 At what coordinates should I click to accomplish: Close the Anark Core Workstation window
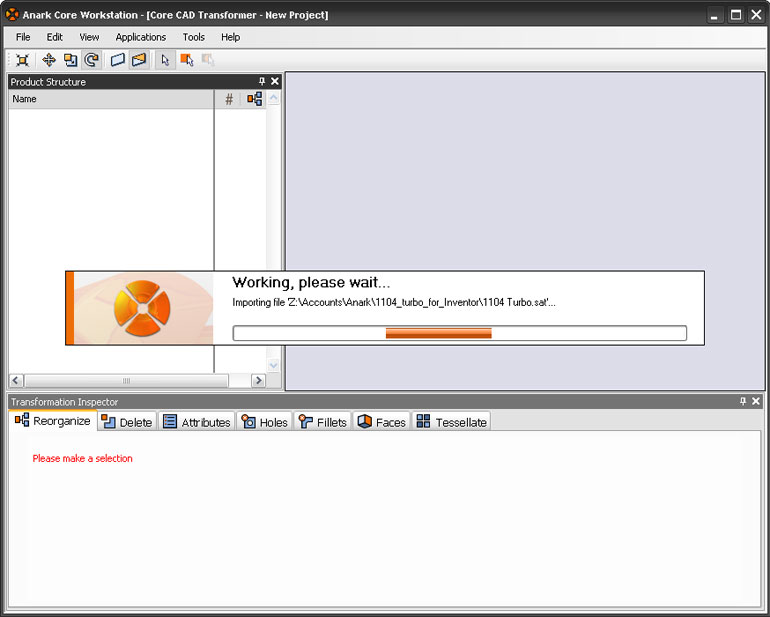(756, 15)
